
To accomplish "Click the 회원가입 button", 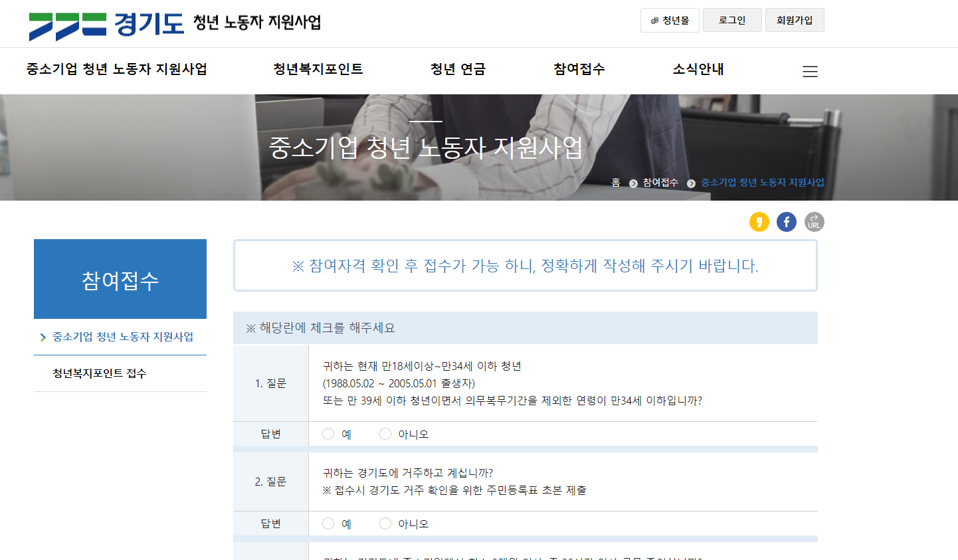I will [x=795, y=20].
